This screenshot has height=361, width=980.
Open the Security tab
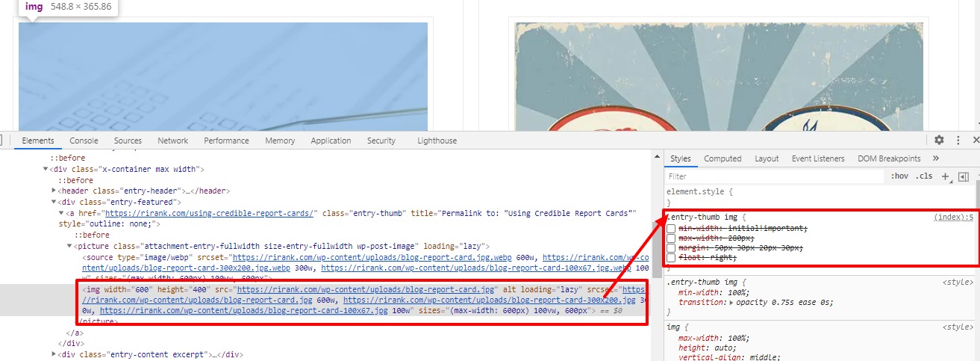click(381, 141)
